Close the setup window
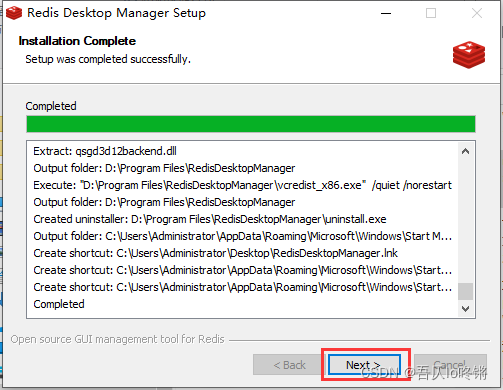Viewport: 503px width, 390px height. (477, 13)
